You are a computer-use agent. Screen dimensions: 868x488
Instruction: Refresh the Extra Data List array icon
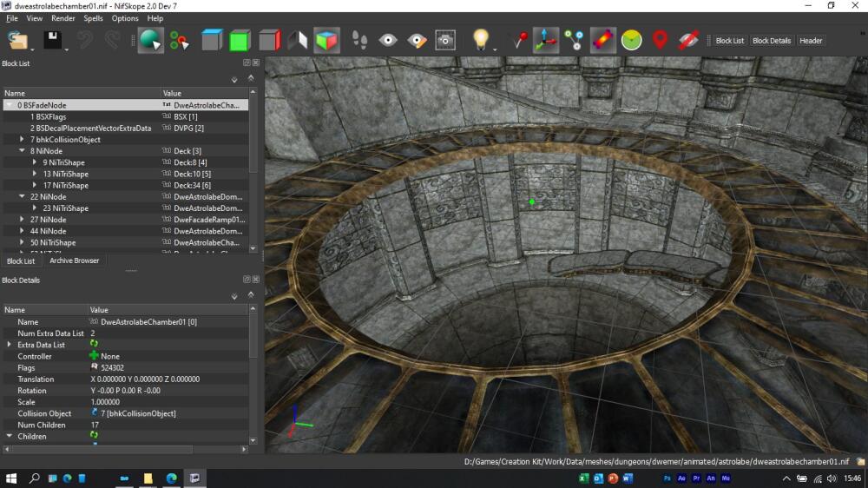pos(94,344)
